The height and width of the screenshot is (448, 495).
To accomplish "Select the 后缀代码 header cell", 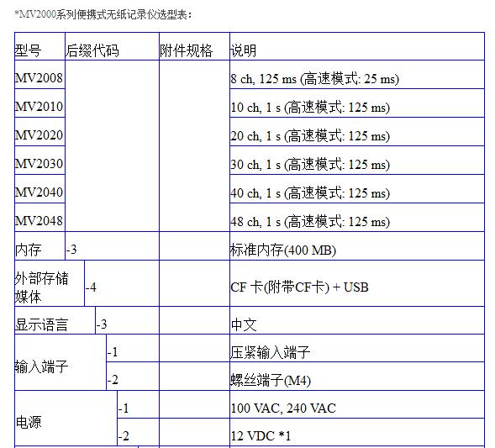I will coord(112,46).
